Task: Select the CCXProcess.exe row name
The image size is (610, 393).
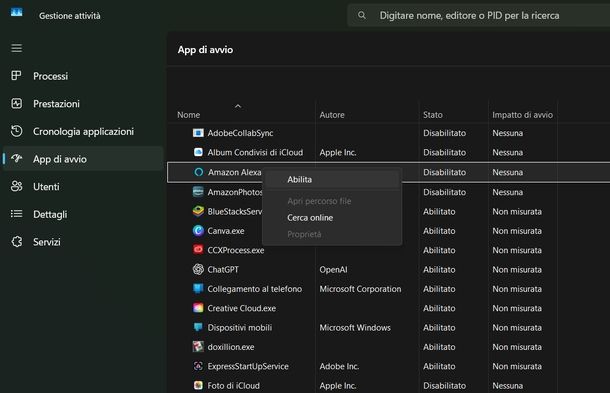Action: click(x=236, y=250)
